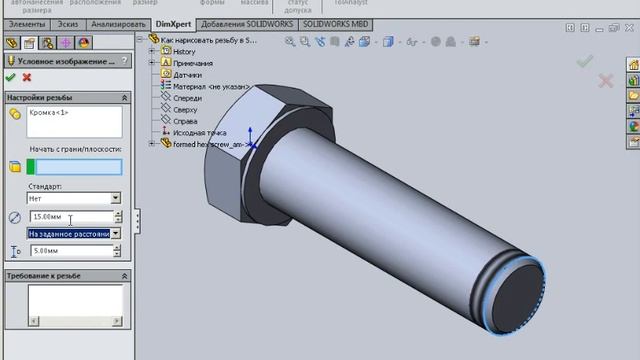Cancel cosmetic thread with red X

pos(27,77)
